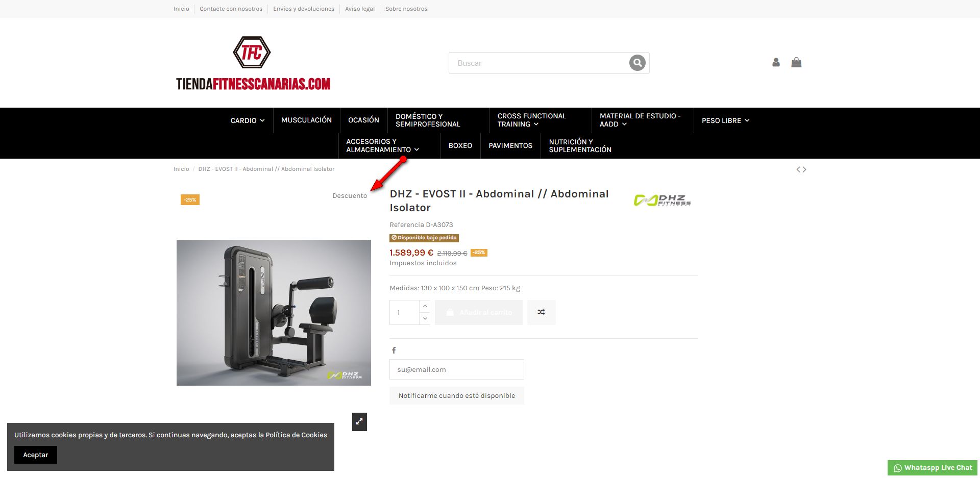Open the Musculación category
The height and width of the screenshot is (478, 980).
click(x=306, y=120)
